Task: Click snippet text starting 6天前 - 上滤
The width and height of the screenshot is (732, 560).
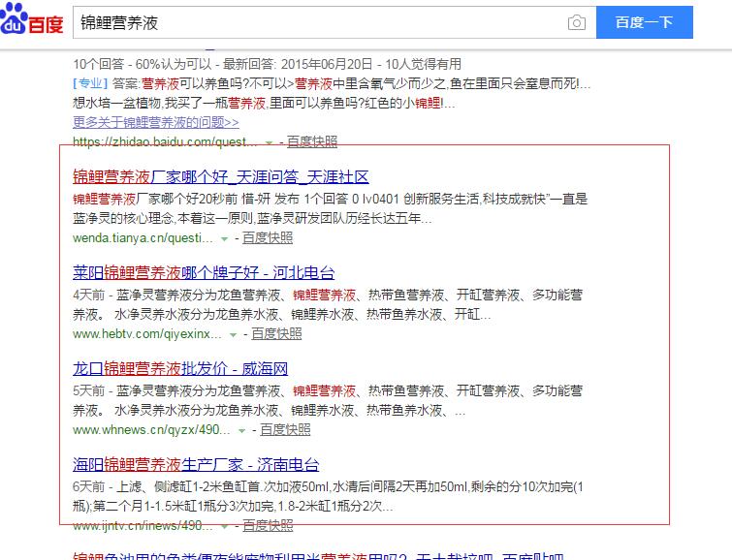Action: click(328, 496)
